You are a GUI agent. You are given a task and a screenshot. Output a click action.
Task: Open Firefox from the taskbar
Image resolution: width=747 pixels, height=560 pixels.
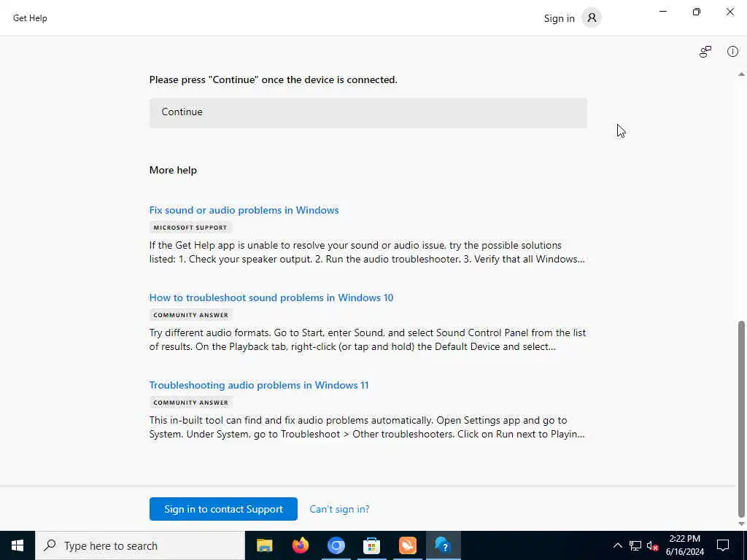pyautogui.click(x=300, y=545)
